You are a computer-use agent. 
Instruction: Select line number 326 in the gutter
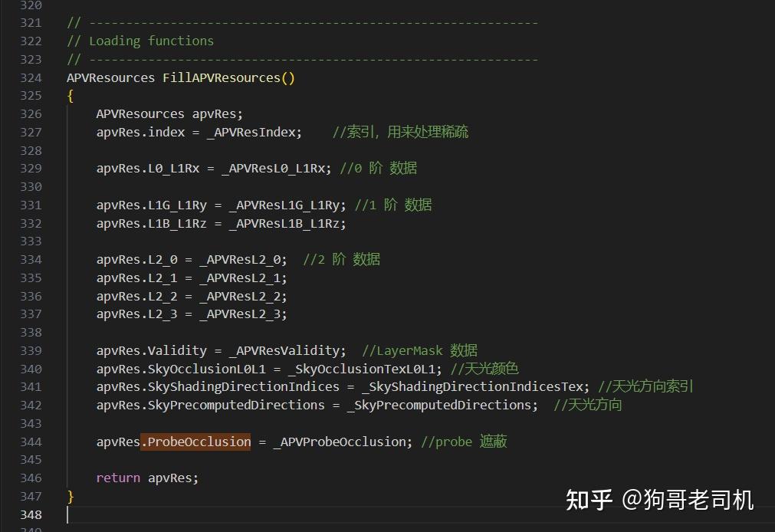pyautogui.click(x=31, y=113)
